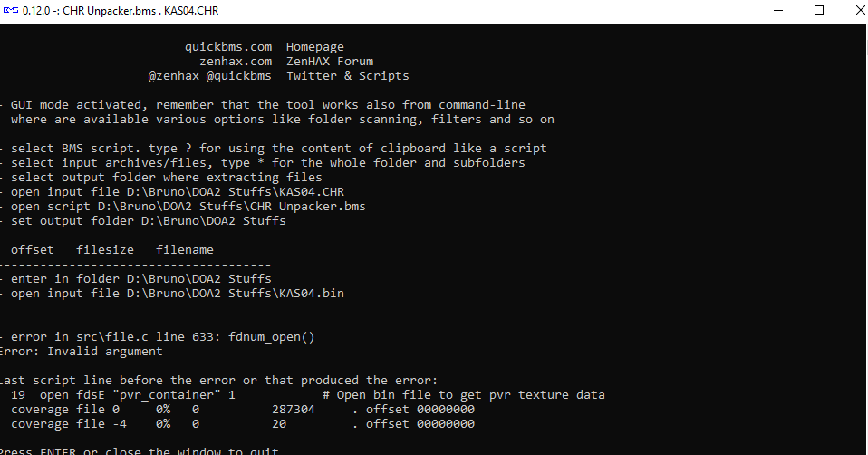The image size is (868, 455).
Task: Click the 'fdnum_open()' error line
Action: pyautogui.click(x=158, y=336)
